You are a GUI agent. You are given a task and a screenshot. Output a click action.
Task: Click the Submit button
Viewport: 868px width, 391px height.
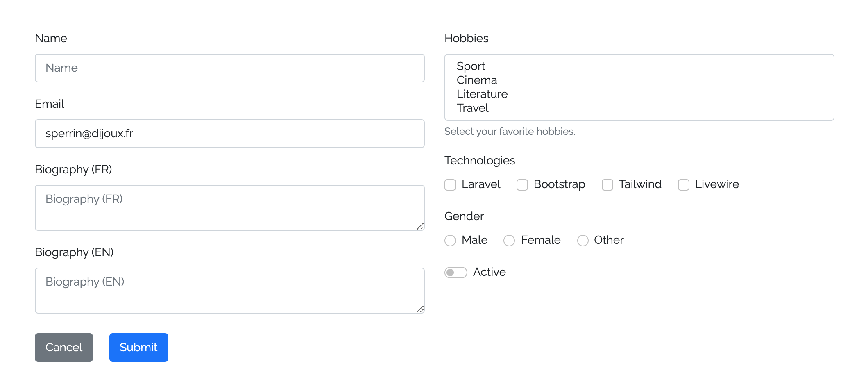point(138,347)
